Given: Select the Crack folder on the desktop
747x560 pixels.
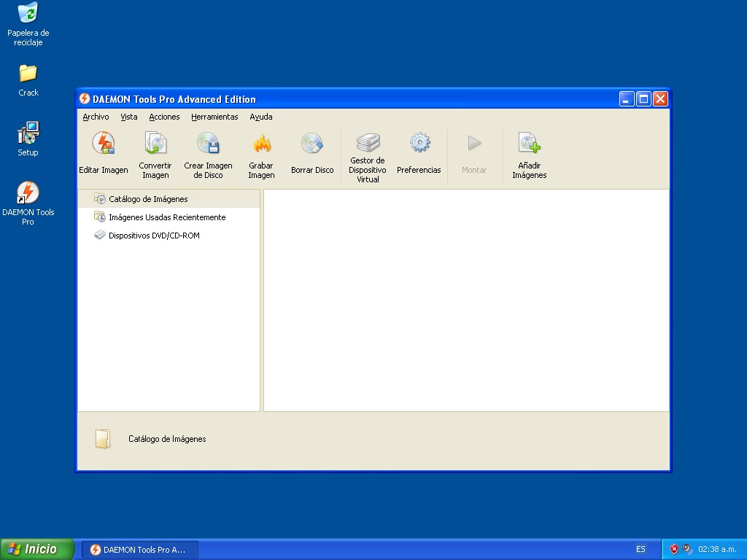Looking at the screenshot, I should [28, 80].
